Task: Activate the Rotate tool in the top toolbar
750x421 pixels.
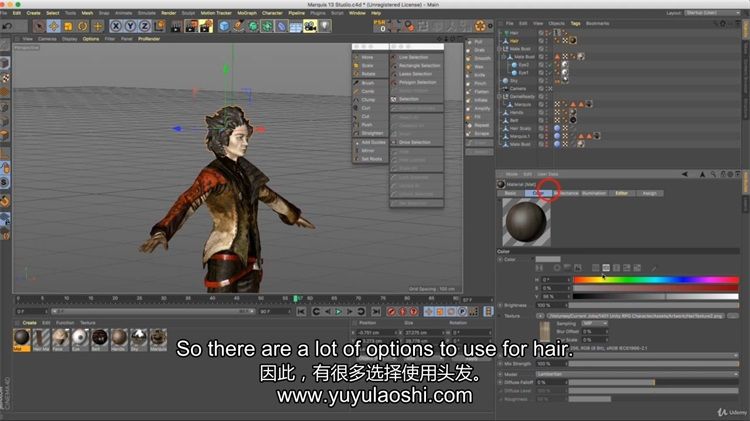Action: [x=83, y=26]
